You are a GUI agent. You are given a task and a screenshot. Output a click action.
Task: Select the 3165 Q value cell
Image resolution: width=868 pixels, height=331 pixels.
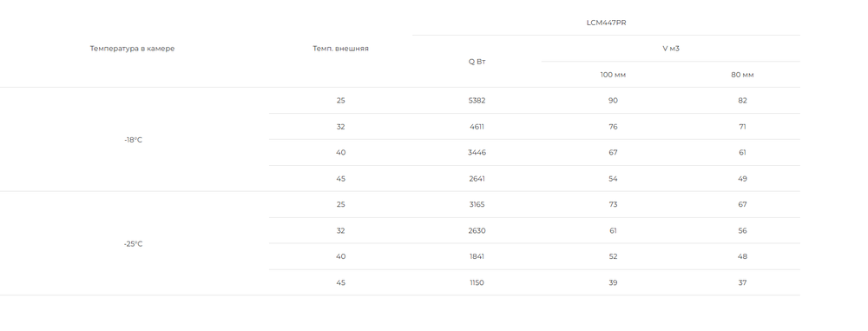click(x=477, y=204)
